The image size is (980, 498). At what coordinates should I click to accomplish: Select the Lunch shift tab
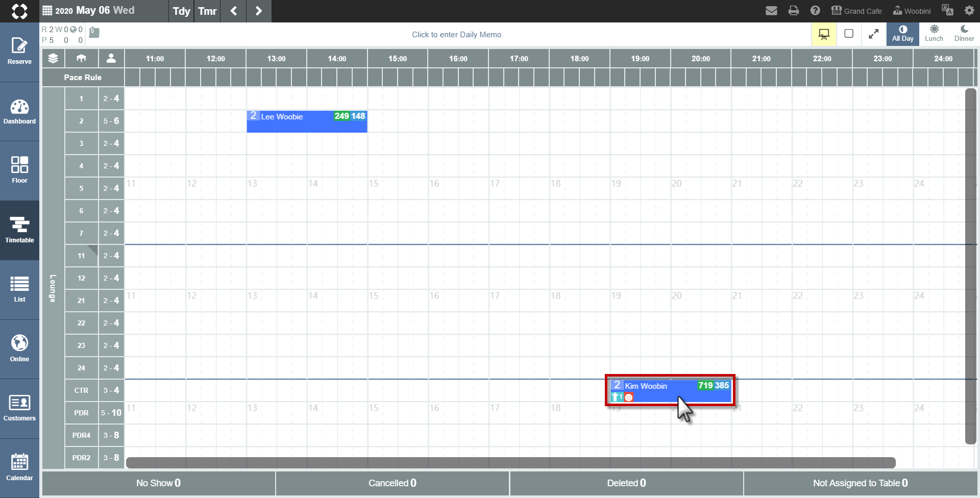[934, 34]
